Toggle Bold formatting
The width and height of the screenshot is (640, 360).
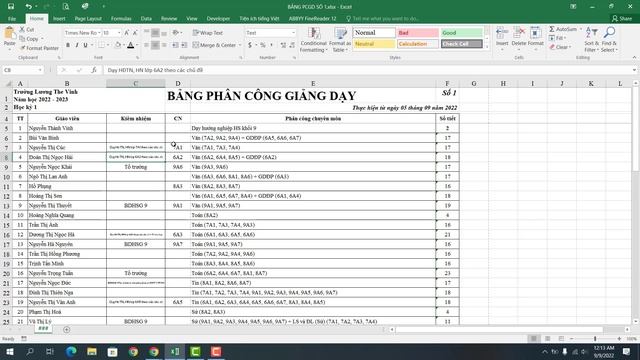point(68,45)
